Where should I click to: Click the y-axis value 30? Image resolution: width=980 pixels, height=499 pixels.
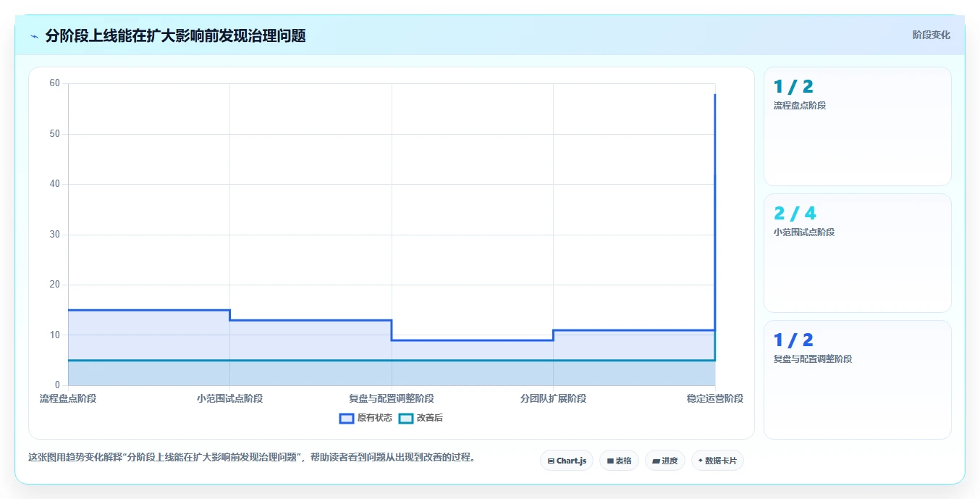[54, 235]
